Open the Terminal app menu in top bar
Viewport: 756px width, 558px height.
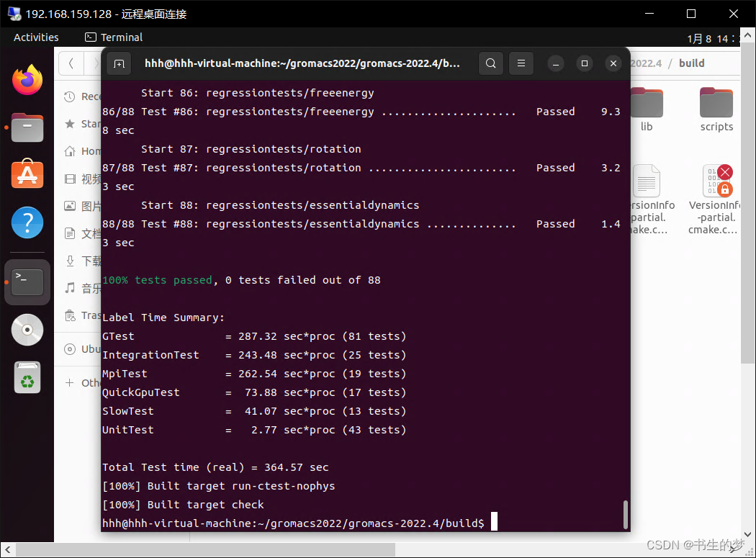tap(114, 37)
